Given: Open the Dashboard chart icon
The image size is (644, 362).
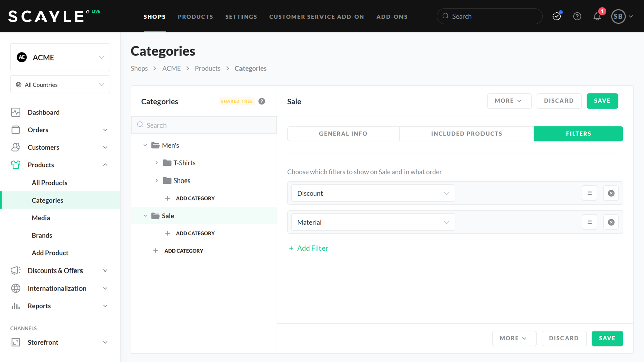Looking at the screenshot, I should pyautogui.click(x=16, y=112).
